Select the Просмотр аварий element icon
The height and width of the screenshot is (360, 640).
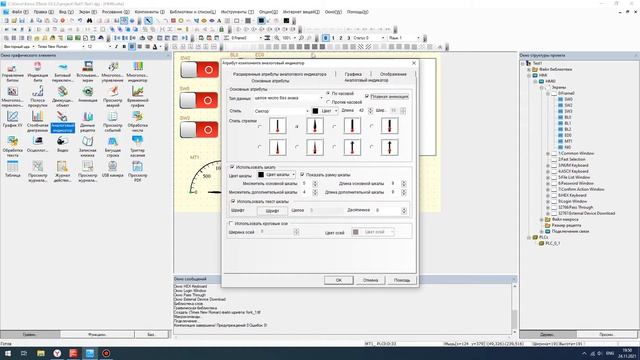coord(112,96)
